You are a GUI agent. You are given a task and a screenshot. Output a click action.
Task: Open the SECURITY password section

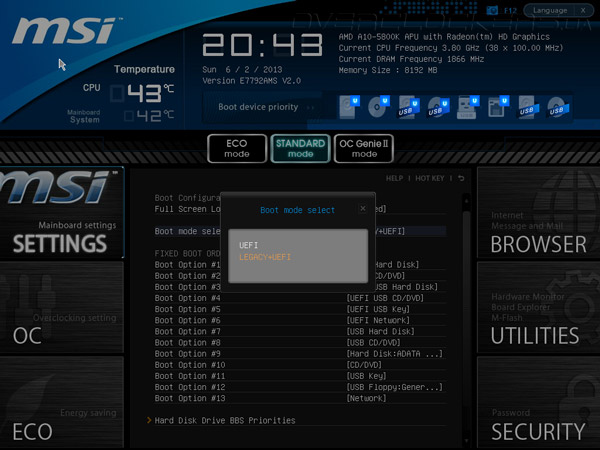538,403
